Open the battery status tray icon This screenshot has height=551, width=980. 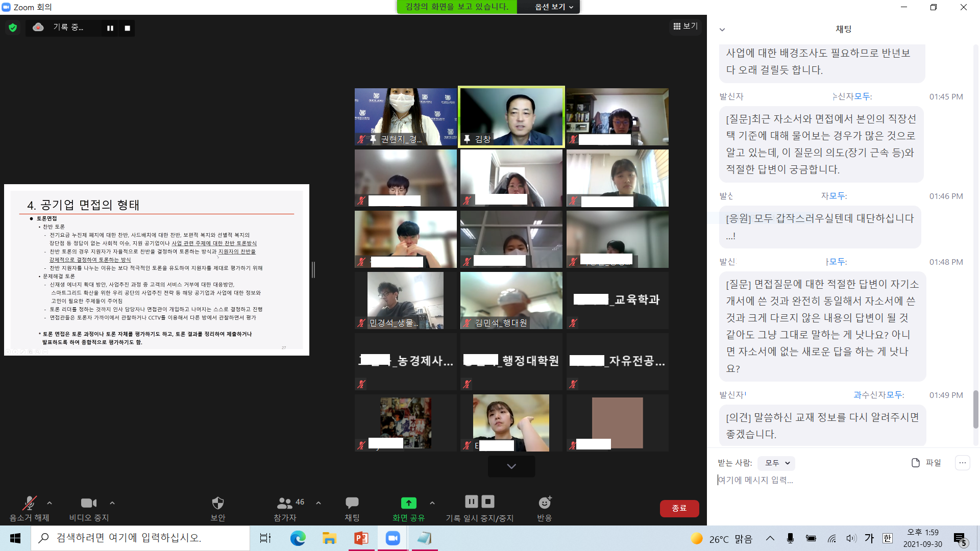point(811,538)
